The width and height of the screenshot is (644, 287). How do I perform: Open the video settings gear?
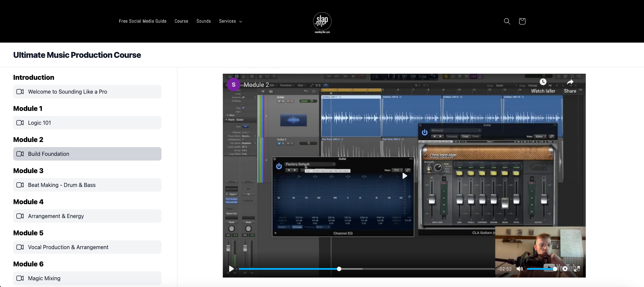(565, 269)
